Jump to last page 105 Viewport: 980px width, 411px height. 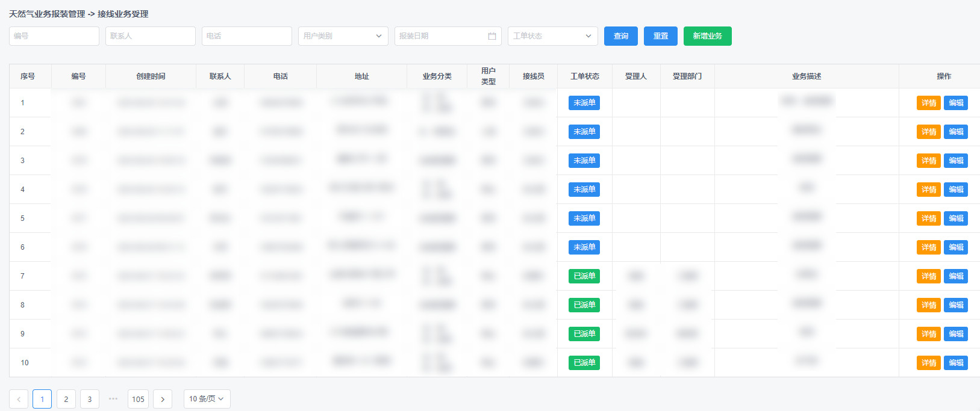pyautogui.click(x=138, y=399)
